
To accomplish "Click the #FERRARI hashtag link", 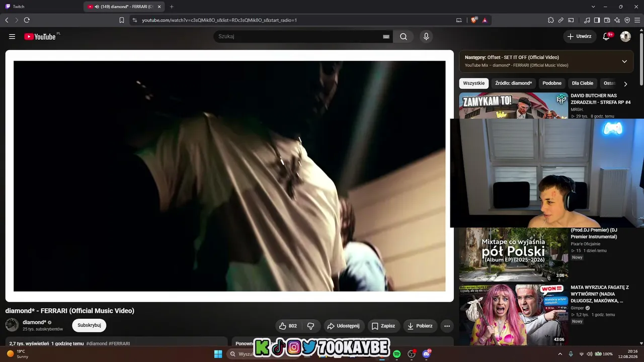I will coord(119,344).
